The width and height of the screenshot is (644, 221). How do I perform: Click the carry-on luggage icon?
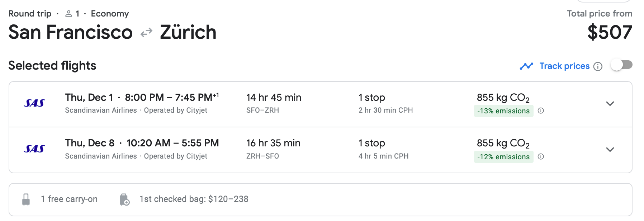click(x=26, y=199)
